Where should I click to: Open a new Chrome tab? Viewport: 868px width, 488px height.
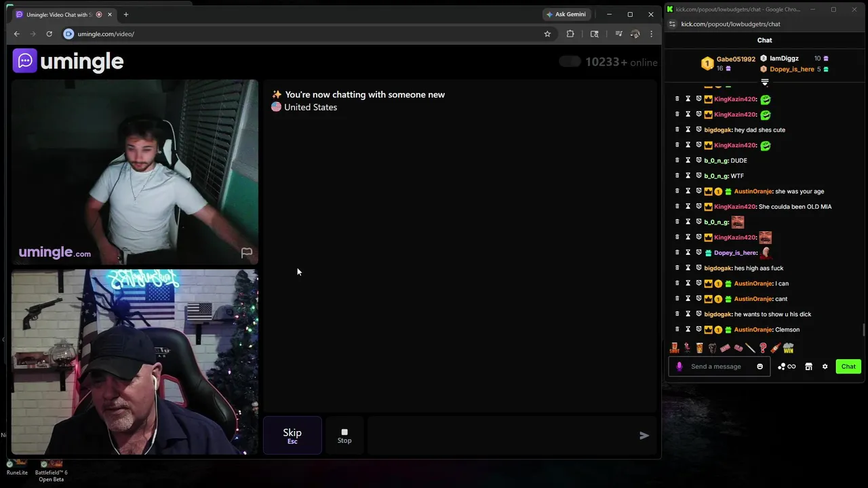[x=125, y=14]
